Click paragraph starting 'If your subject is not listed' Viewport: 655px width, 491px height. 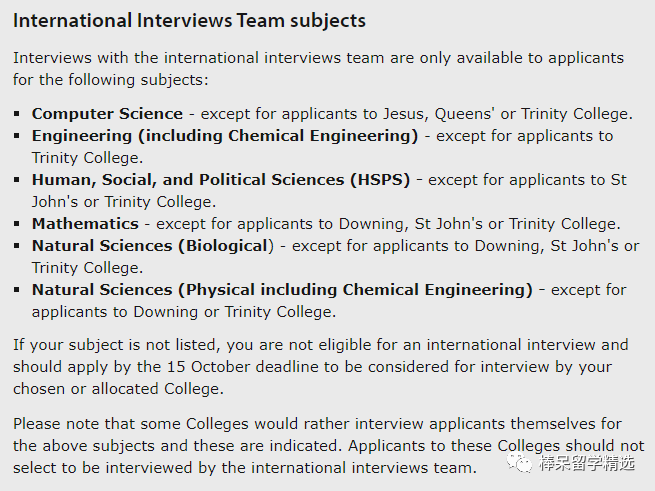click(320, 366)
